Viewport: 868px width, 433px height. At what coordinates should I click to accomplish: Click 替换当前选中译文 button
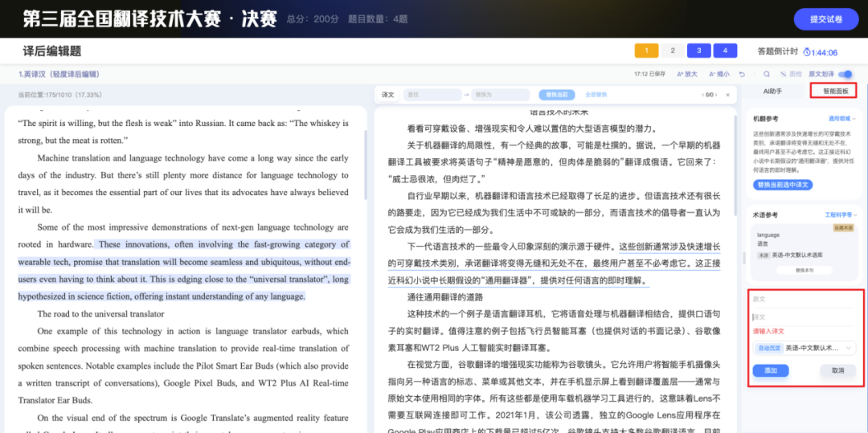(x=782, y=184)
